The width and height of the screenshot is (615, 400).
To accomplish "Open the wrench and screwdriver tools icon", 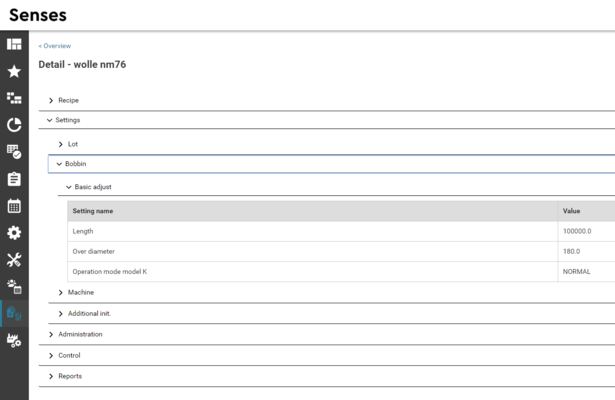I will [14, 260].
